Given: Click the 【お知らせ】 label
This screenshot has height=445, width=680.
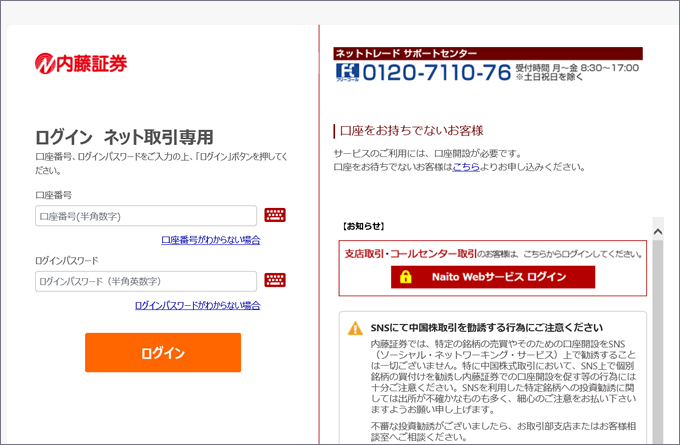Looking at the screenshot, I should 363,226.
